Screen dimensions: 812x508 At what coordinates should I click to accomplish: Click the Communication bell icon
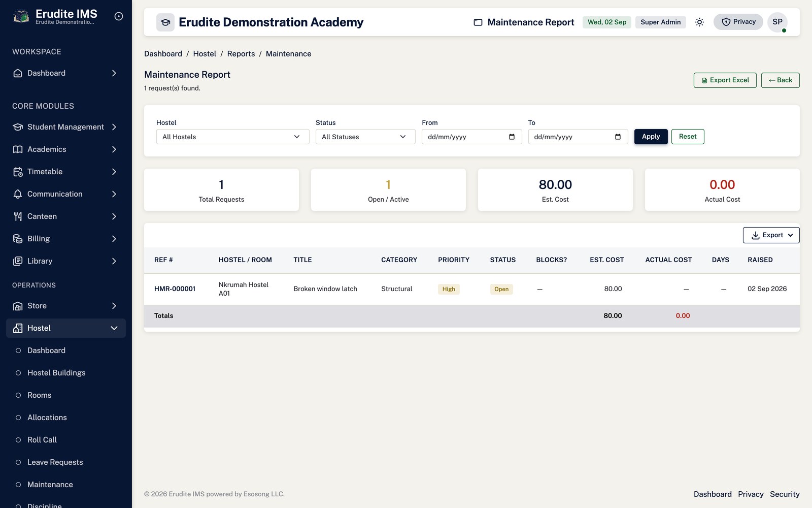(18, 194)
